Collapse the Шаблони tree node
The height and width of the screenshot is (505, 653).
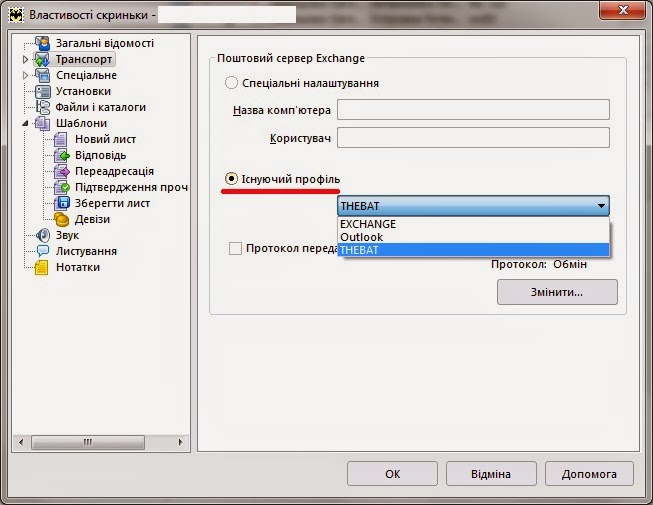coord(25,123)
